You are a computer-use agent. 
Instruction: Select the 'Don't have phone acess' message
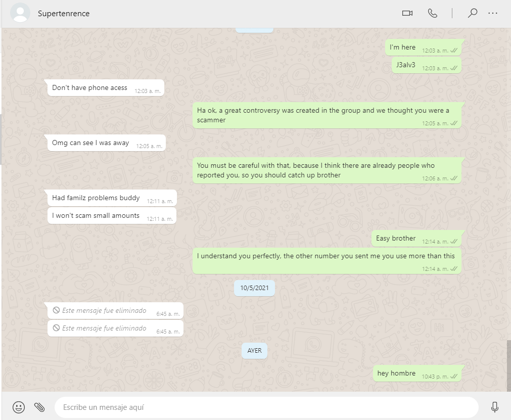pos(106,88)
